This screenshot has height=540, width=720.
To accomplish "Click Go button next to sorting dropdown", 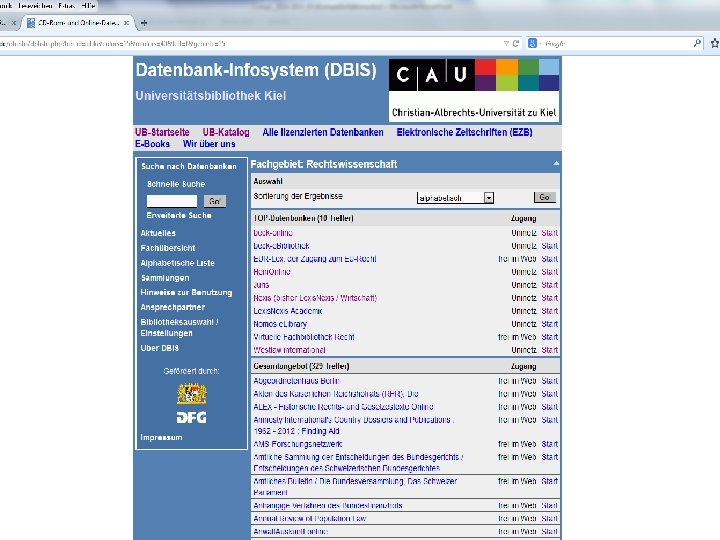I will pyautogui.click(x=545, y=197).
